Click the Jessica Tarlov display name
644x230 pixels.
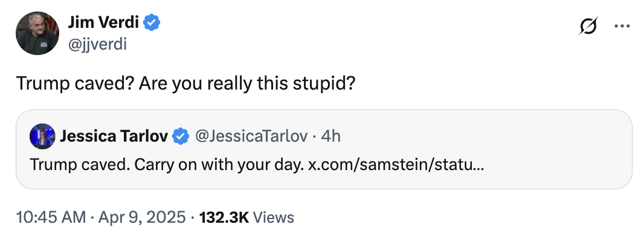click(x=114, y=136)
